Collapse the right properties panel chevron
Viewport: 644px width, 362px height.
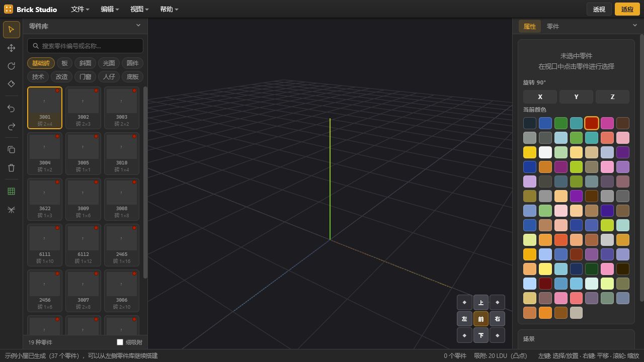[x=634, y=26]
